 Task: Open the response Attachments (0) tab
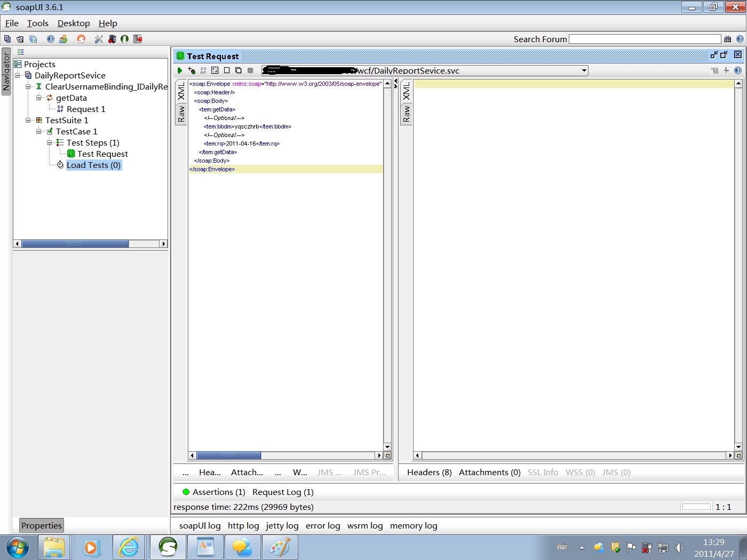(489, 473)
